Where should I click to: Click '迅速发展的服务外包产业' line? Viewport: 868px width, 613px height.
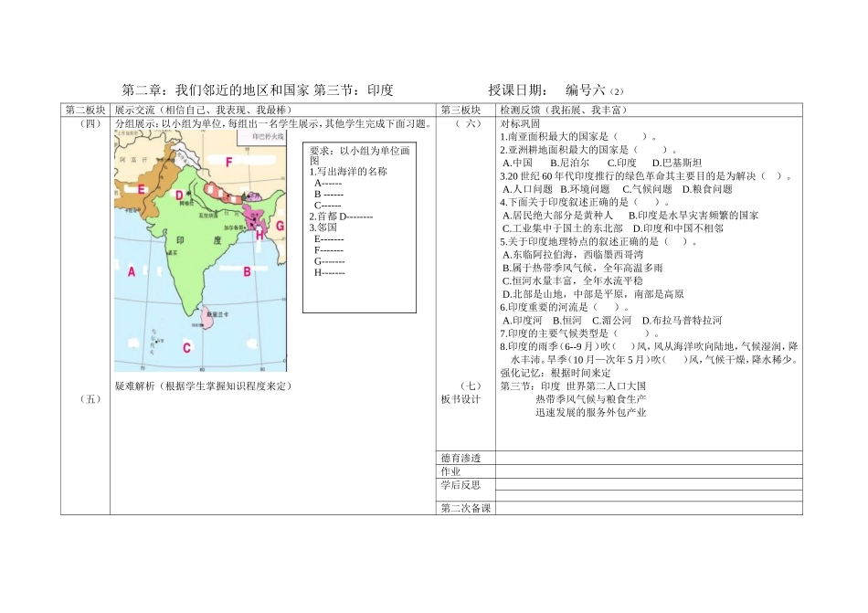pos(590,412)
